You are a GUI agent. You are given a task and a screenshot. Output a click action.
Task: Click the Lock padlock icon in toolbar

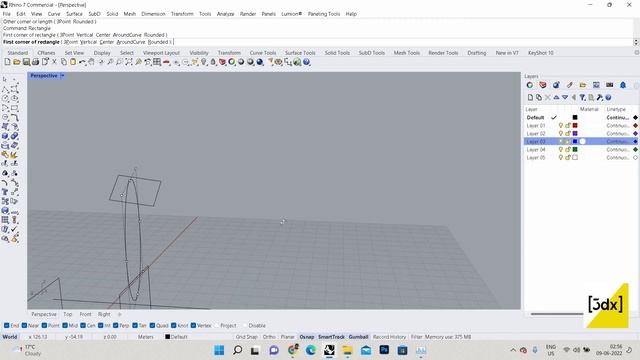[213, 62]
